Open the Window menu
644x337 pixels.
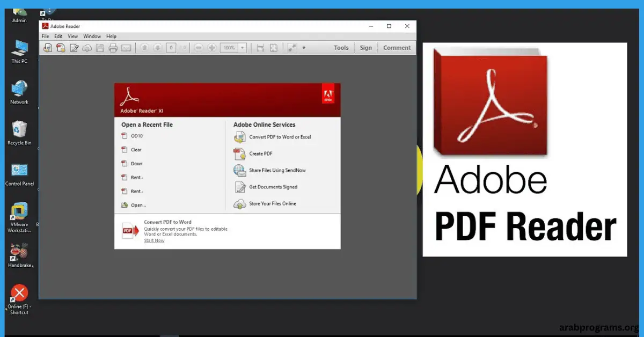92,36
